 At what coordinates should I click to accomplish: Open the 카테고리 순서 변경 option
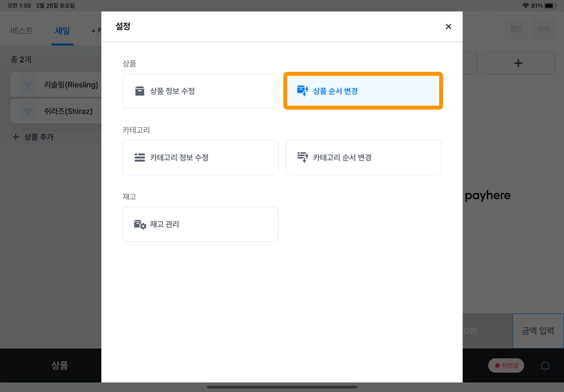pos(363,158)
